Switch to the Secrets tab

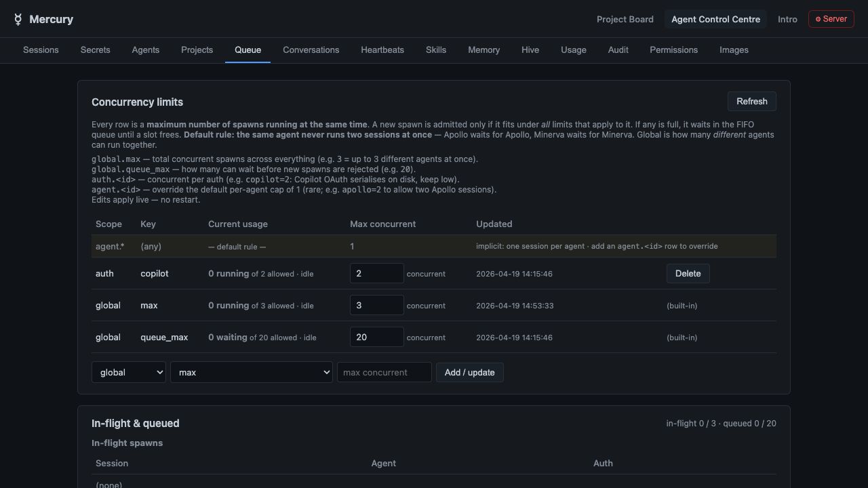(95, 50)
